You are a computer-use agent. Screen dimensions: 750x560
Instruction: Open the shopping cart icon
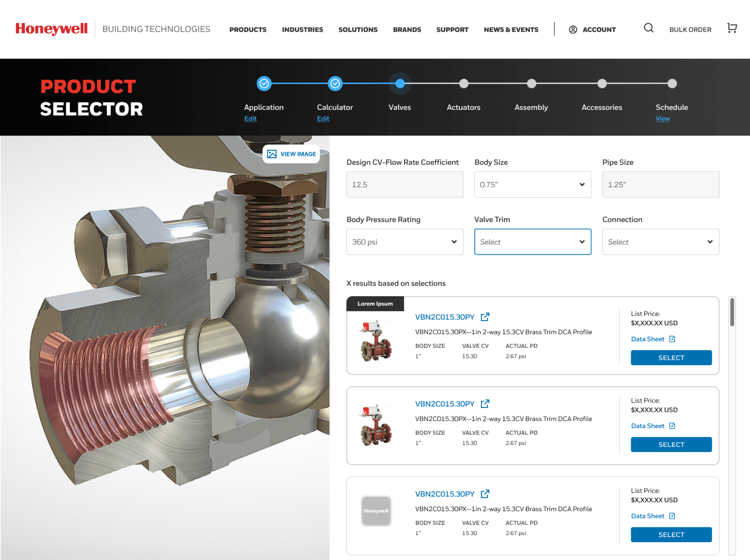[732, 28]
